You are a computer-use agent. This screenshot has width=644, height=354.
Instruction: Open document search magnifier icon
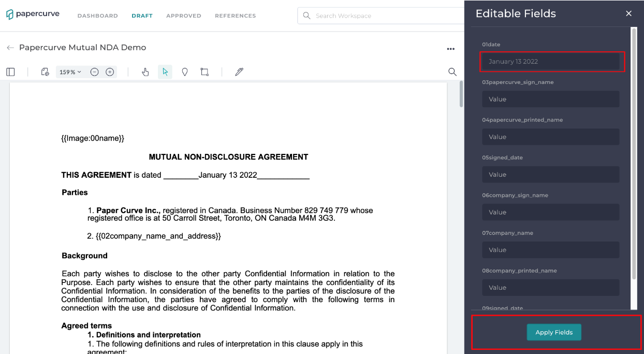tap(452, 72)
